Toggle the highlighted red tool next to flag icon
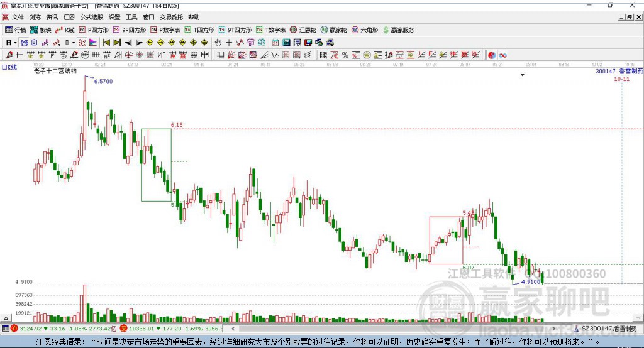Viewport: 644px width, 348px height. (82, 43)
